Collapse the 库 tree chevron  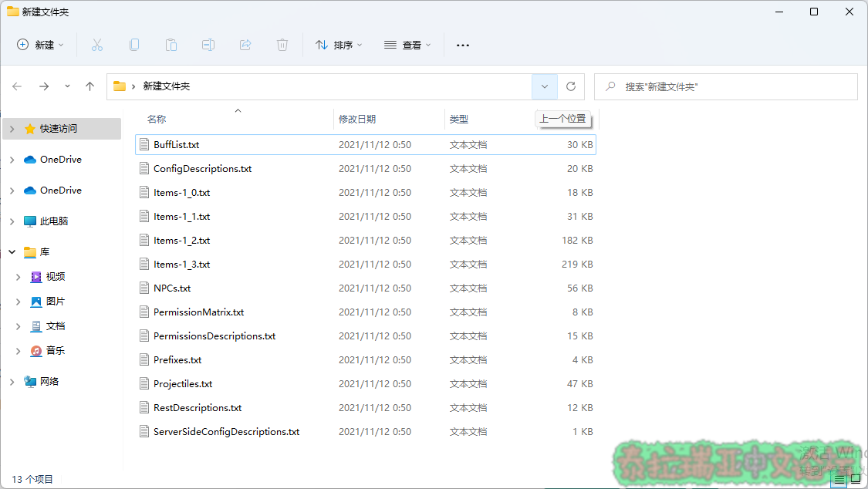point(12,252)
